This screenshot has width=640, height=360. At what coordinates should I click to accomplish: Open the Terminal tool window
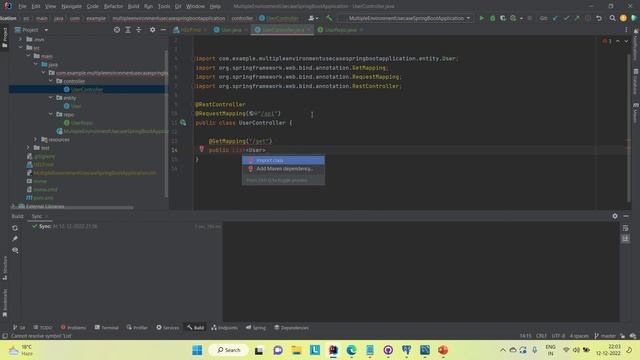pos(106,327)
